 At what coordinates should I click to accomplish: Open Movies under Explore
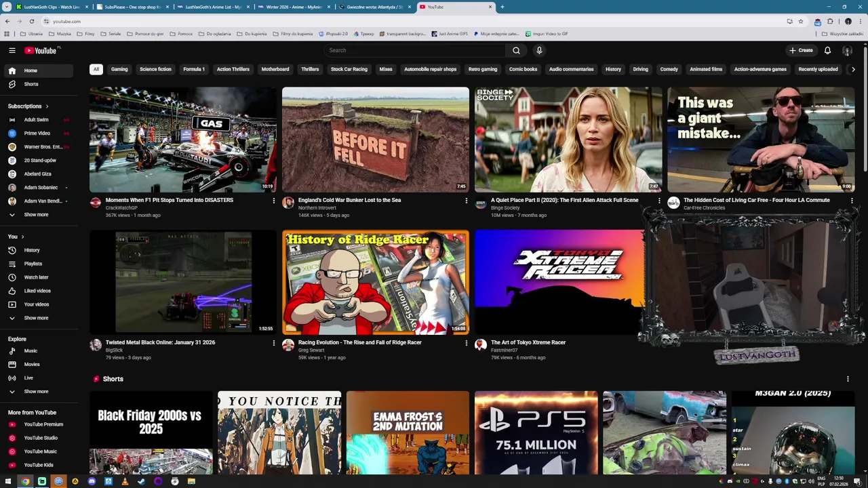39,365
